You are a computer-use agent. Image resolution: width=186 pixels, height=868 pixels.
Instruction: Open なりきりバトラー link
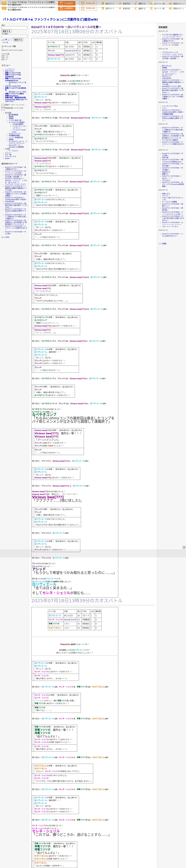pyautogui.click(x=15, y=134)
